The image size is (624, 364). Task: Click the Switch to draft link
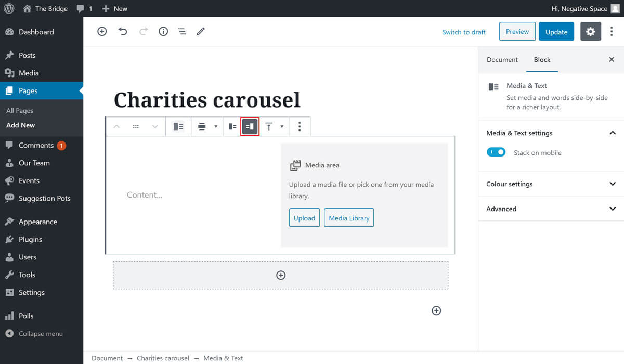click(464, 32)
